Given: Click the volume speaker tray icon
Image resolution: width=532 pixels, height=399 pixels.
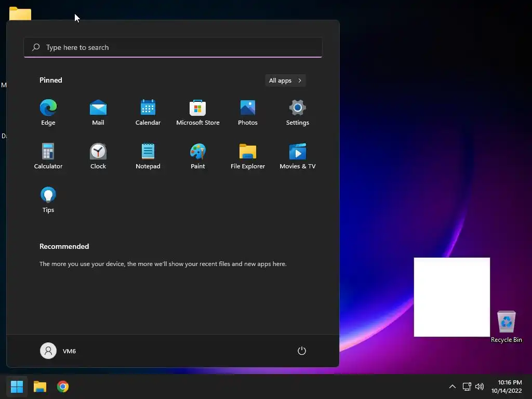Looking at the screenshot, I should click(x=480, y=387).
